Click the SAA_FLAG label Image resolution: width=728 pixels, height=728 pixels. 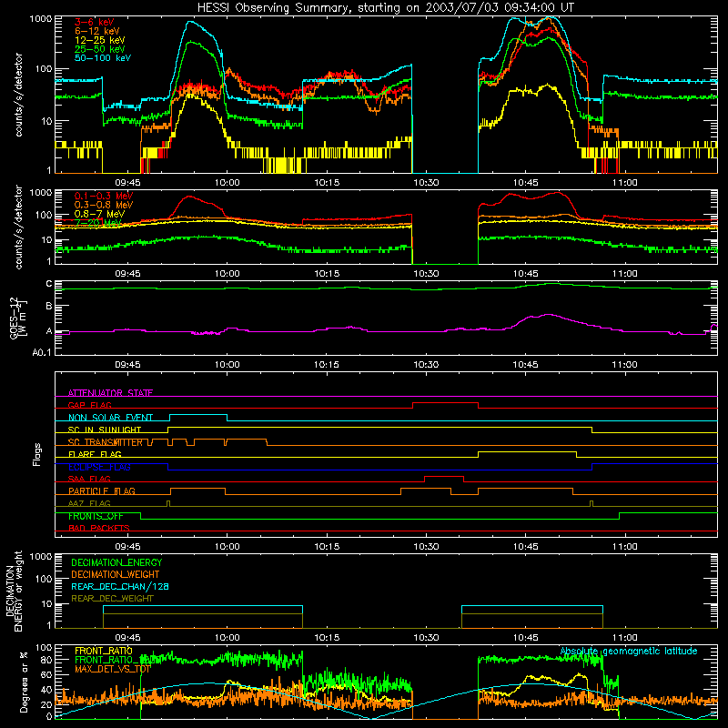pyautogui.click(x=89, y=480)
